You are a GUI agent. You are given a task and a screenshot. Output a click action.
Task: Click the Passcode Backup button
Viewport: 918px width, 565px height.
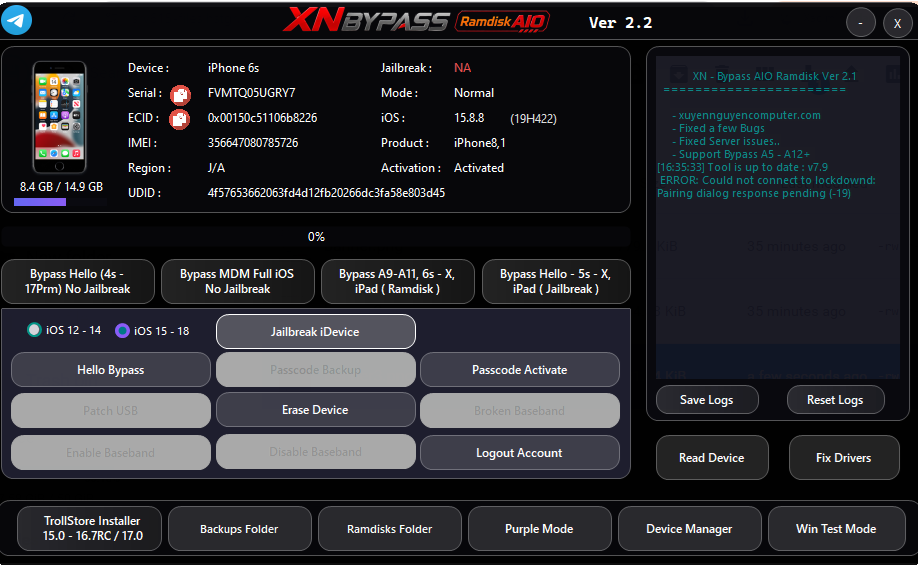point(316,369)
